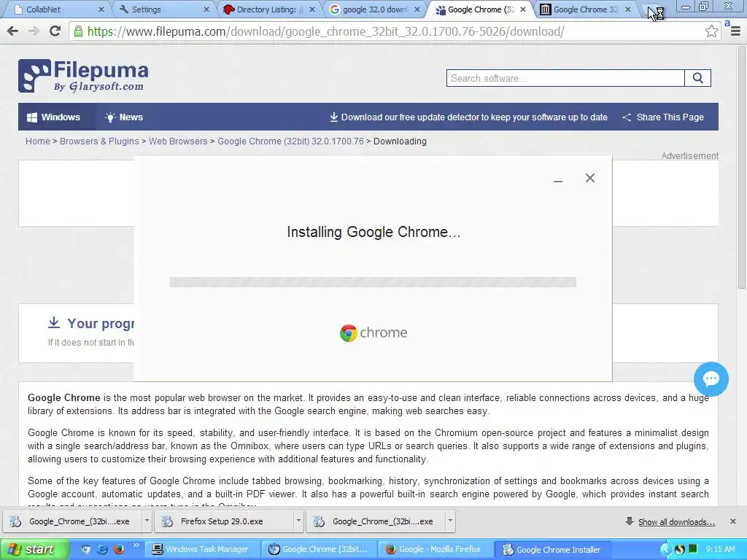Click green tray icon beside clock

[x=693, y=549]
